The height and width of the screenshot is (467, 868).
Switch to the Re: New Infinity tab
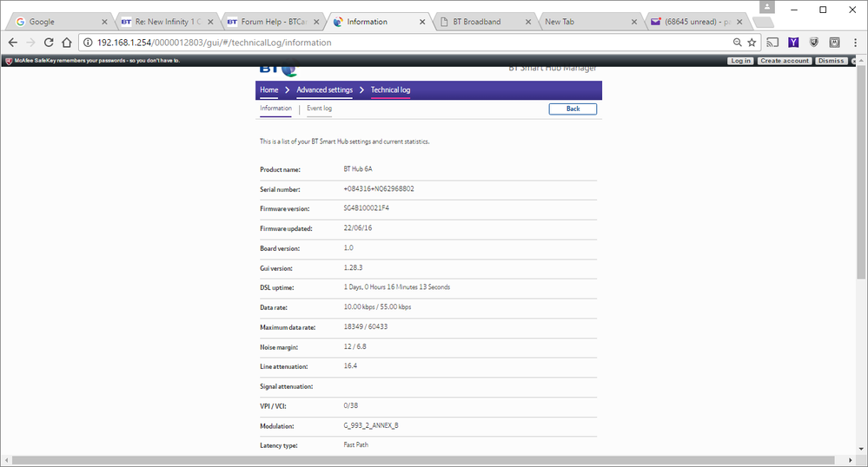point(164,22)
